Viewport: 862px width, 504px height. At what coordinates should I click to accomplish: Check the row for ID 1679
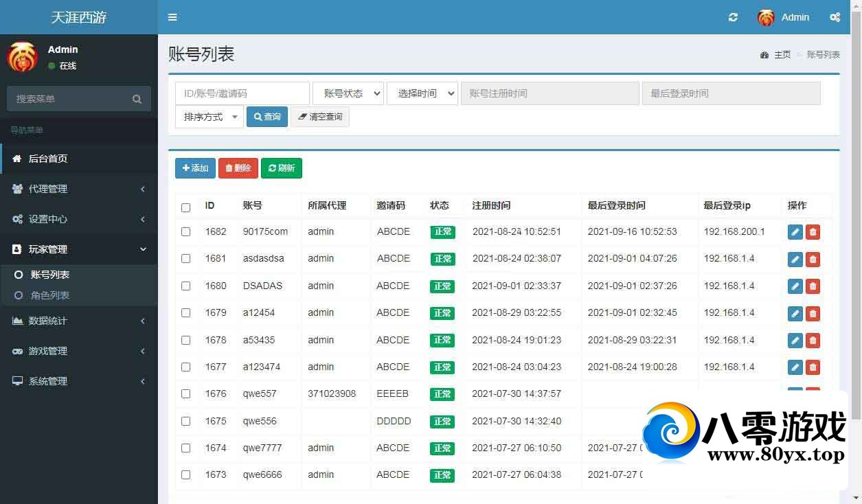185,313
